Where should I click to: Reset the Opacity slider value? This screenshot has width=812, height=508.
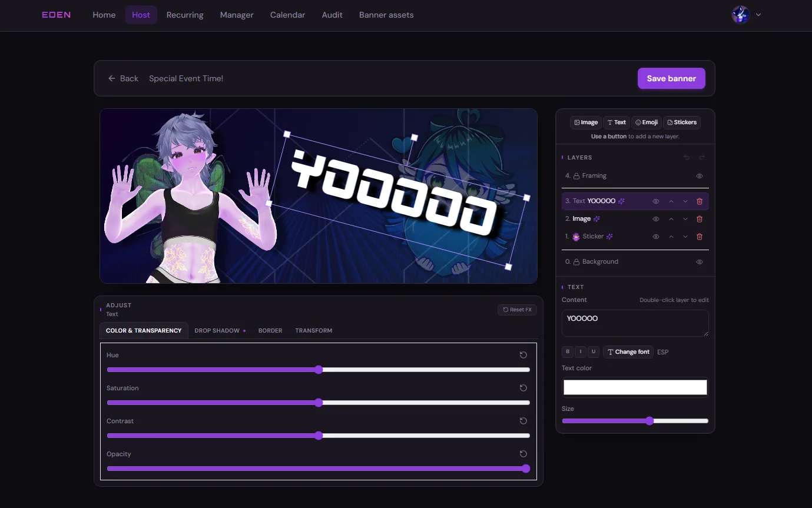coord(523,454)
